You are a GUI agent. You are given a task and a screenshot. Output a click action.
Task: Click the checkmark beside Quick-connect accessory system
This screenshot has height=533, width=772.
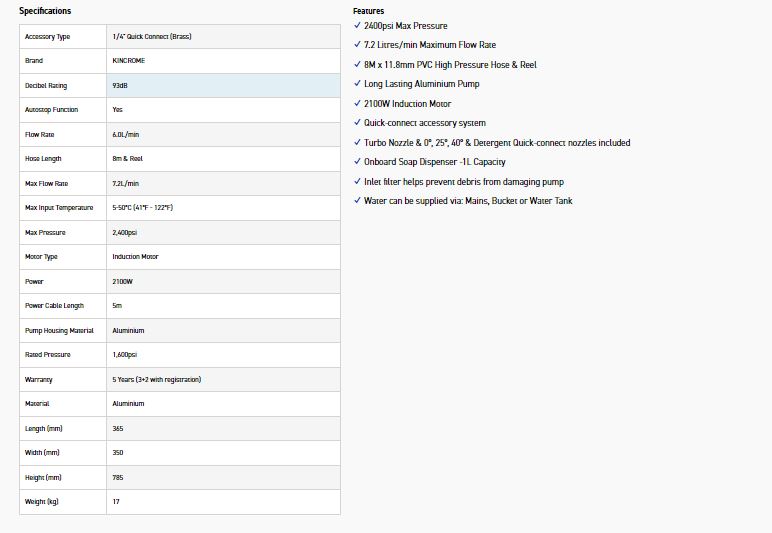[x=357, y=123]
